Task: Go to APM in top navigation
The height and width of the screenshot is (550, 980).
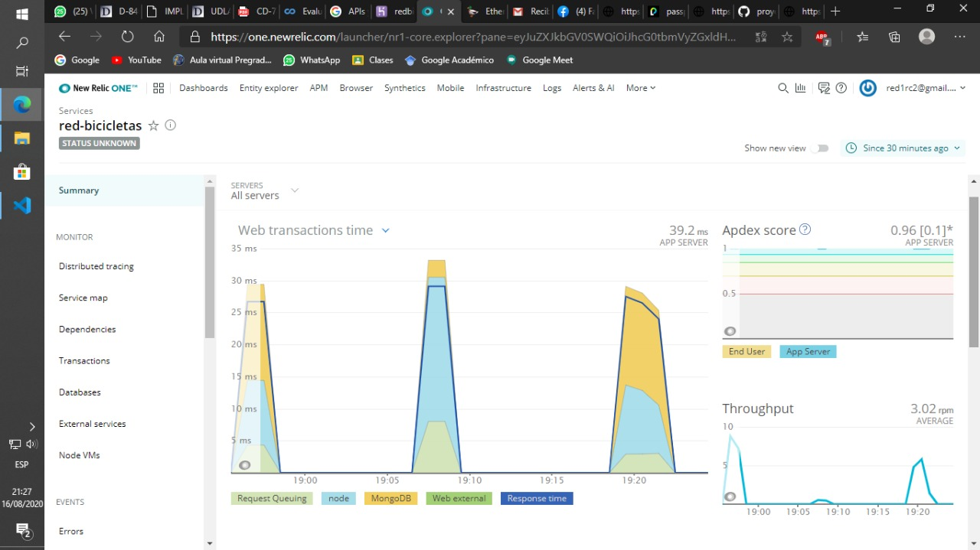Action: (318, 88)
